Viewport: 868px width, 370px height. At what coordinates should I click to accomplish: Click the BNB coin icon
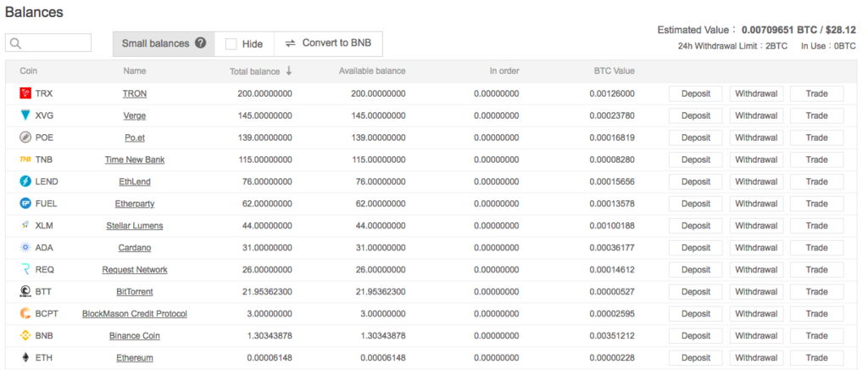coord(25,336)
